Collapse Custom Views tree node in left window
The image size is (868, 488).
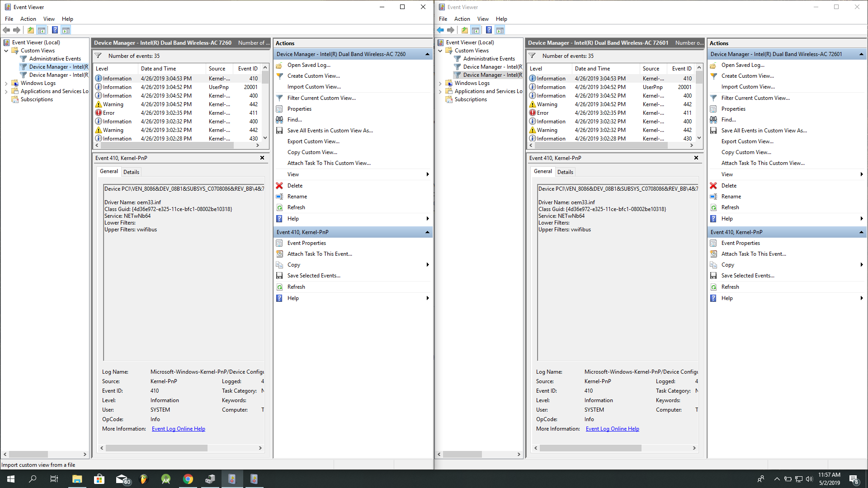point(6,51)
